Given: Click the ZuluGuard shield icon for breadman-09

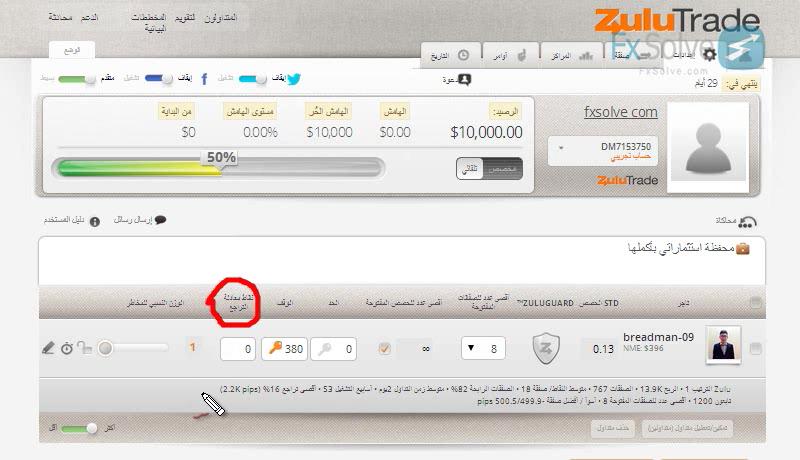Looking at the screenshot, I should 546,348.
